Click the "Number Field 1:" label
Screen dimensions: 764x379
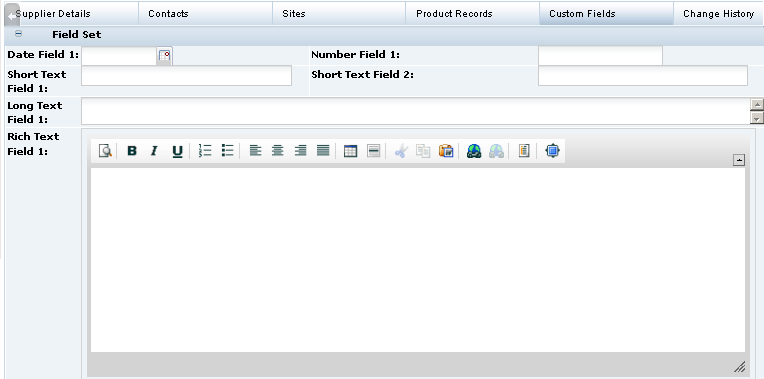pyautogui.click(x=355, y=55)
